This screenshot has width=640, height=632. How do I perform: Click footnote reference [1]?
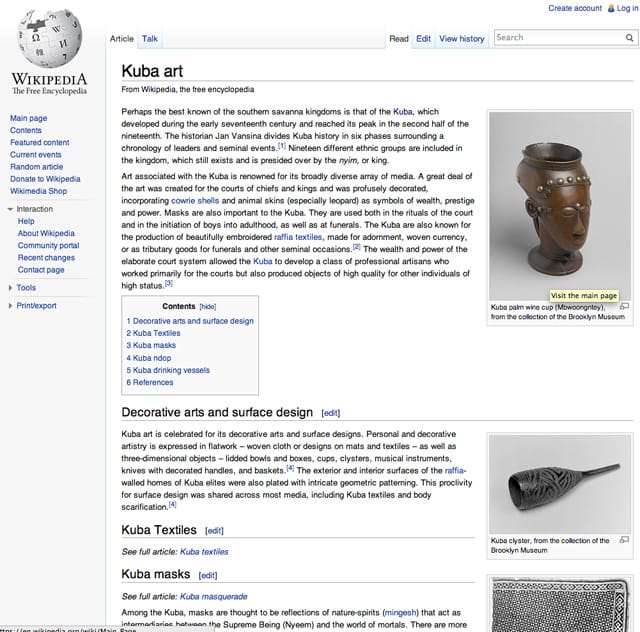[x=282, y=146]
